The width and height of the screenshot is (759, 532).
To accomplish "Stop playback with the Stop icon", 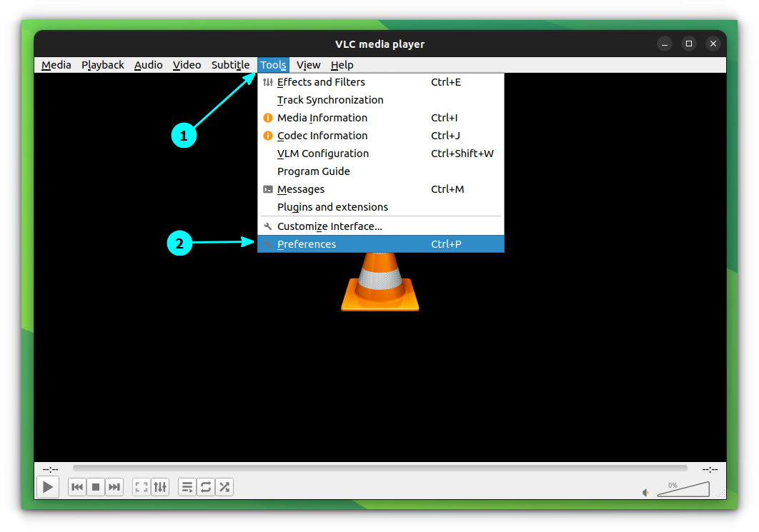I will click(96, 486).
